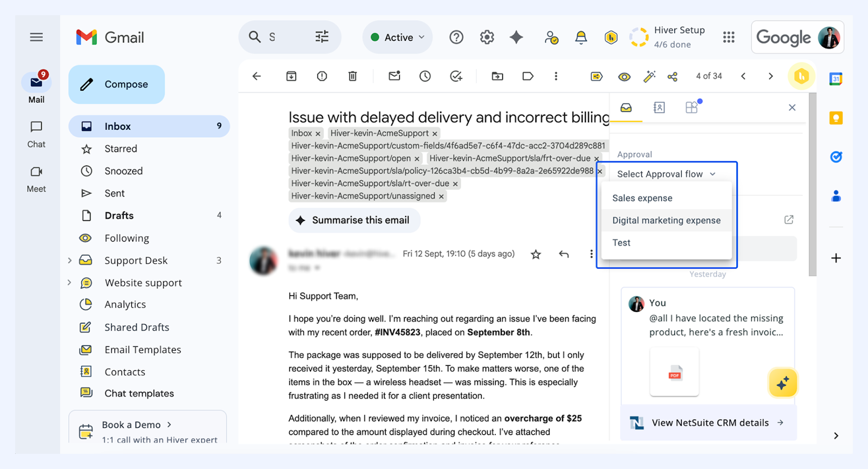Image resolution: width=868 pixels, height=469 pixels.
Task: Open Hiver Analytics
Action: 125,305
